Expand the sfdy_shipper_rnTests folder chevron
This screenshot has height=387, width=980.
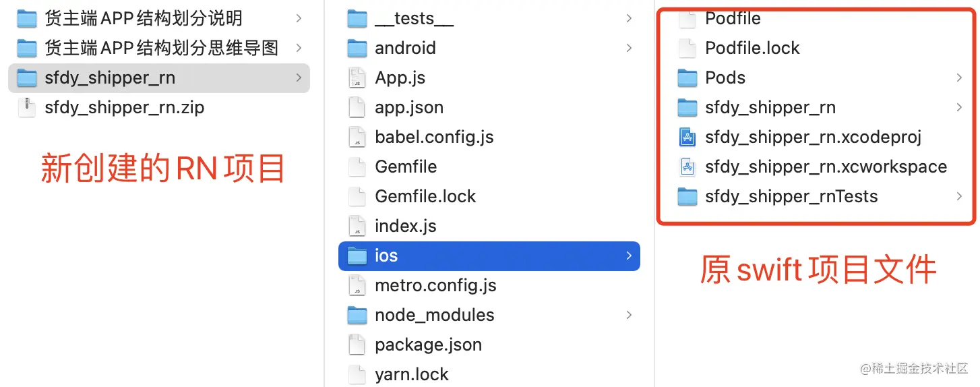(x=958, y=197)
